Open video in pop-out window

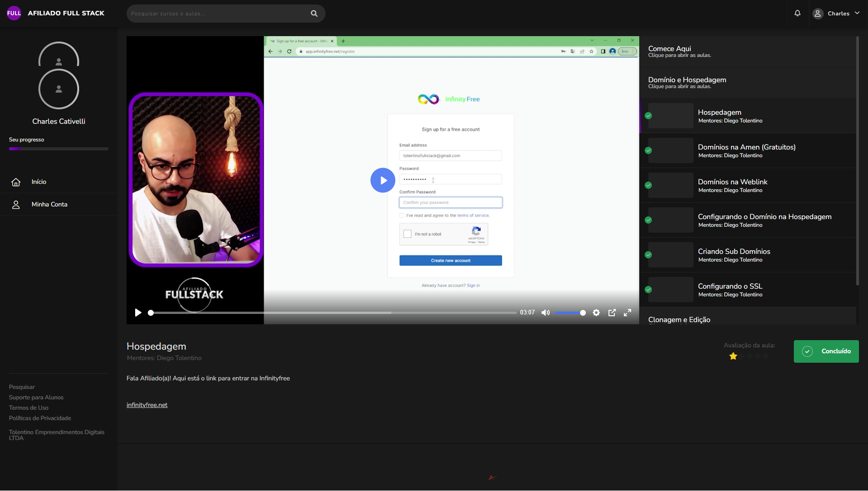coord(612,313)
